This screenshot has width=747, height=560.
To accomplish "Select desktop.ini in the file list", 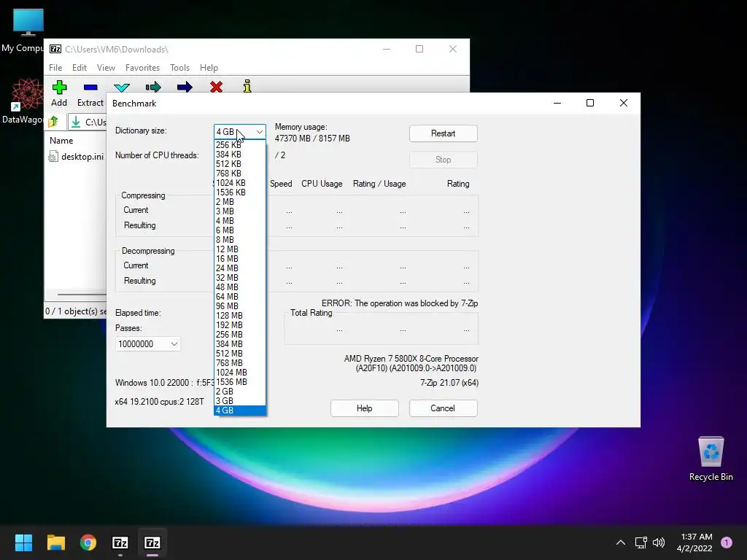I will [x=76, y=157].
